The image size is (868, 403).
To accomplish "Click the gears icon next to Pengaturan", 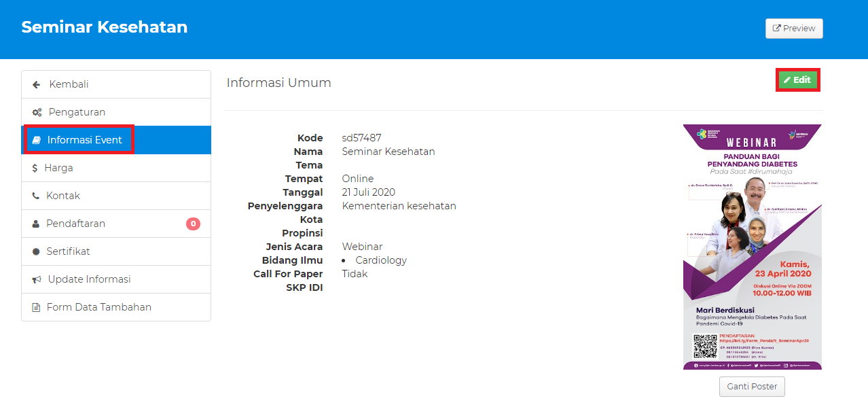I will point(37,113).
